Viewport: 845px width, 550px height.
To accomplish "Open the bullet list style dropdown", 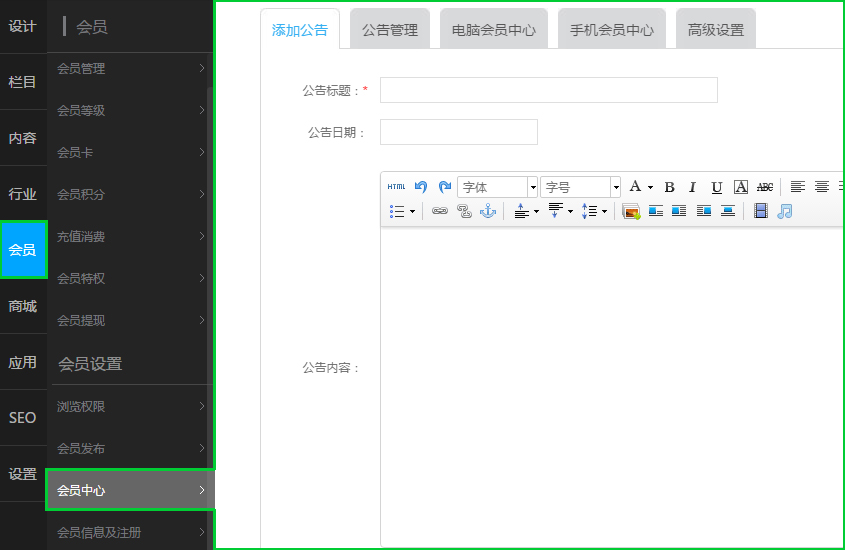I will 402,211.
